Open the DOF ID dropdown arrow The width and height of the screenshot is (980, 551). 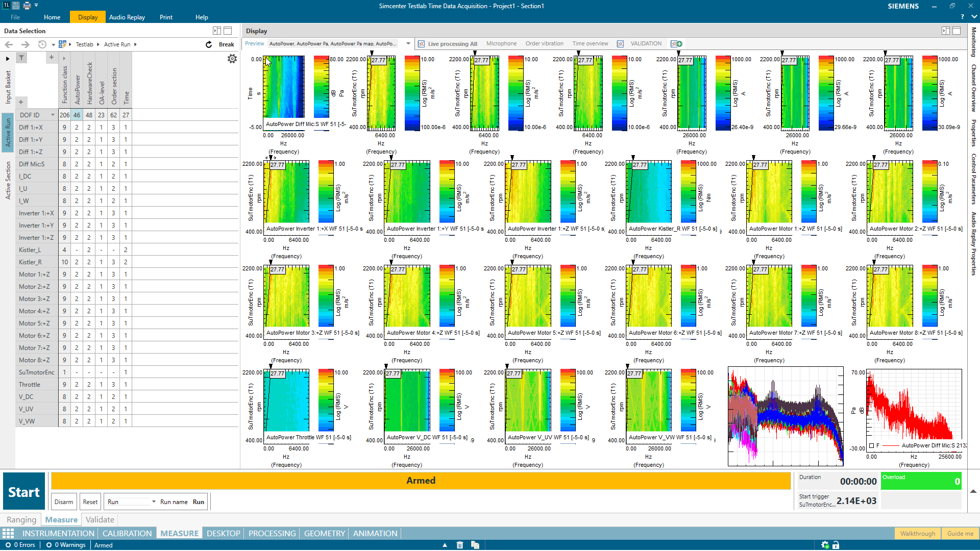53,115
